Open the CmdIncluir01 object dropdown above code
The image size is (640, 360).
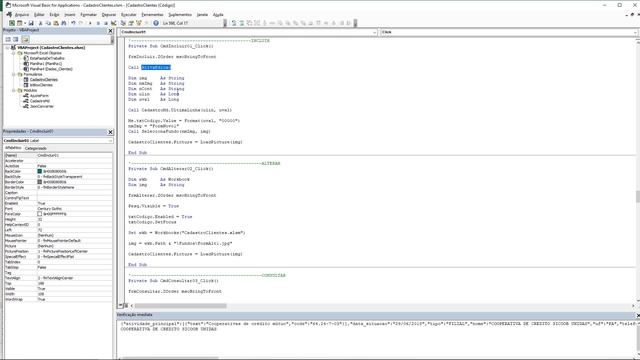click(x=374, y=32)
